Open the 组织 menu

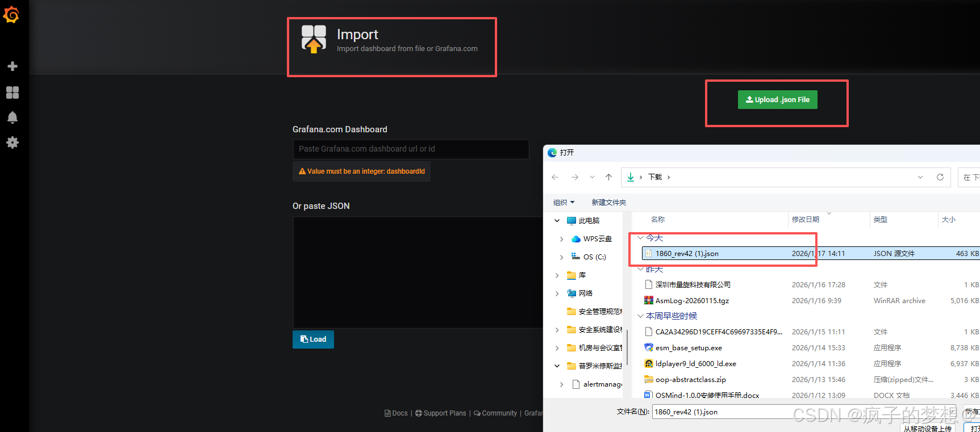pos(564,202)
